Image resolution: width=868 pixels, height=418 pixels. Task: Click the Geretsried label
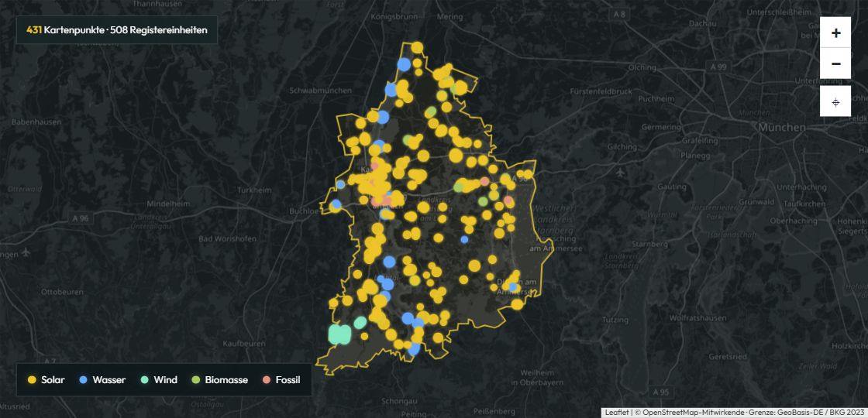tap(726, 355)
